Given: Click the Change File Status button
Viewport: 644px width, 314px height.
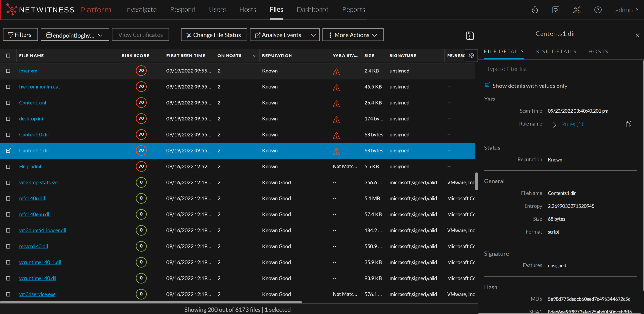Looking at the screenshot, I should (214, 35).
